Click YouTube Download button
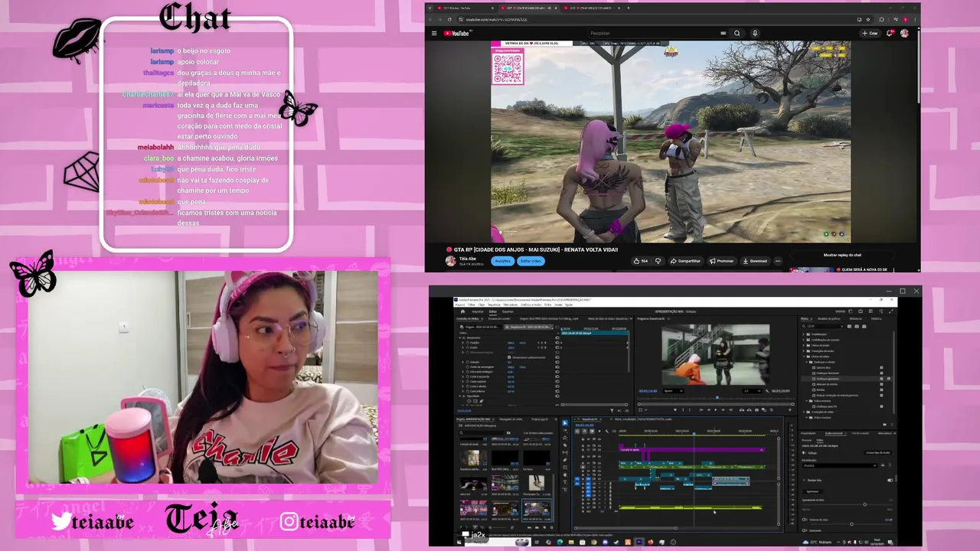Image resolution: width=980 pixels, height=551 pixels. (756, 261)
